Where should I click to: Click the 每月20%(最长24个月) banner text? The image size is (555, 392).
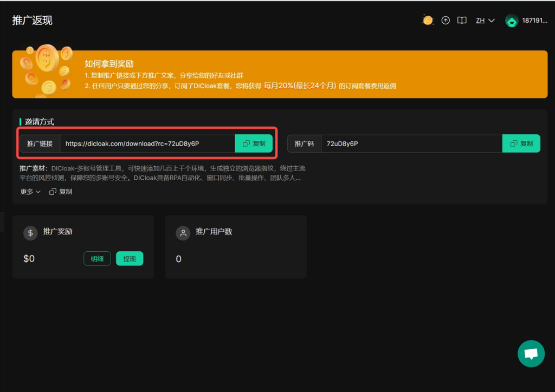tap(299, 86)
